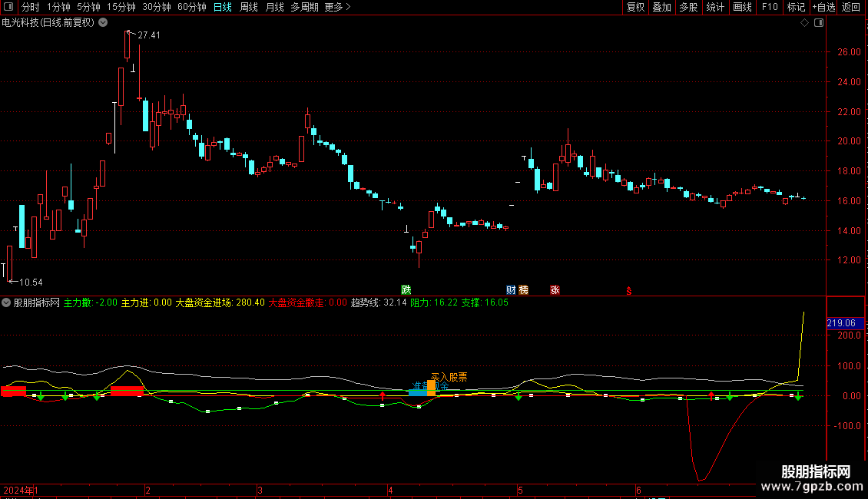Select the 5分钟 period
The height and width of the screenshot is (499, 868).
88,7
